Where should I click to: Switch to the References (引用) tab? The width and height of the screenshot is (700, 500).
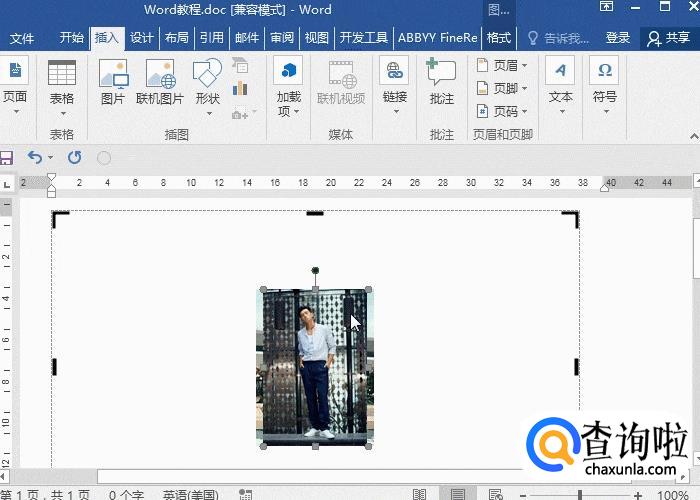[212, 38]
